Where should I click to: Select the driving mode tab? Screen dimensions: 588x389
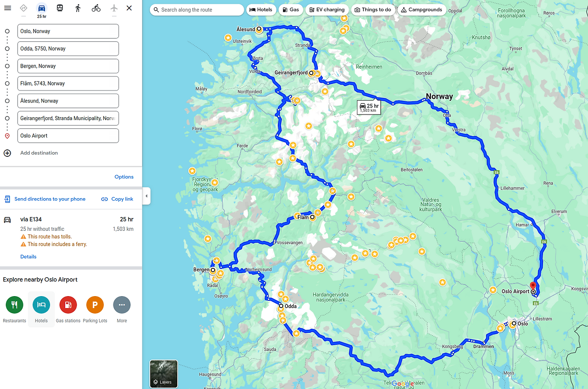coord(41,10)
